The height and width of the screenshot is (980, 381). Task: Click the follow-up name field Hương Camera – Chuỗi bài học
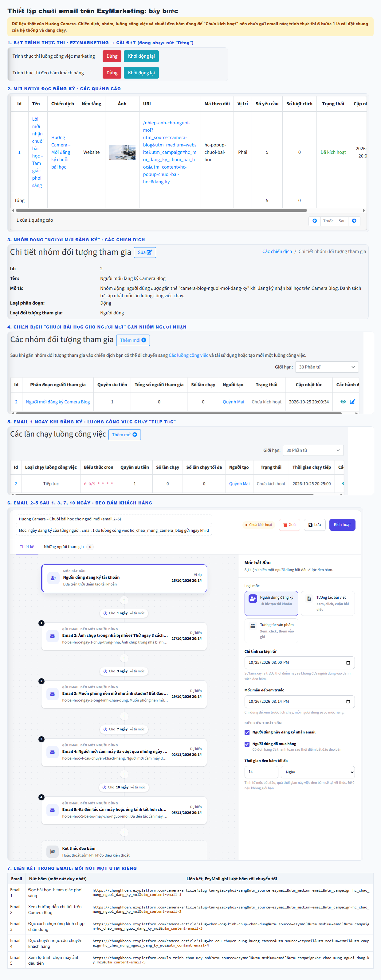point(114,519)
